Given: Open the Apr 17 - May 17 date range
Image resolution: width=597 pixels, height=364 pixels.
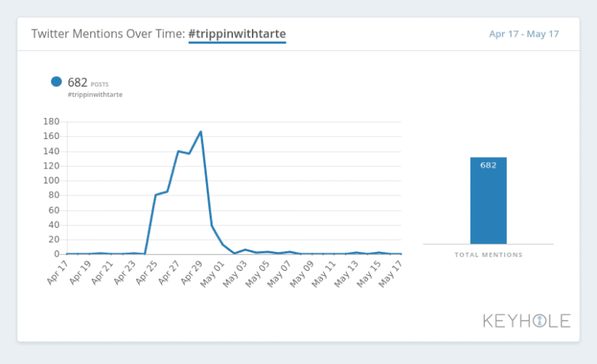Looking at the screenshot, I should [523, 35].
